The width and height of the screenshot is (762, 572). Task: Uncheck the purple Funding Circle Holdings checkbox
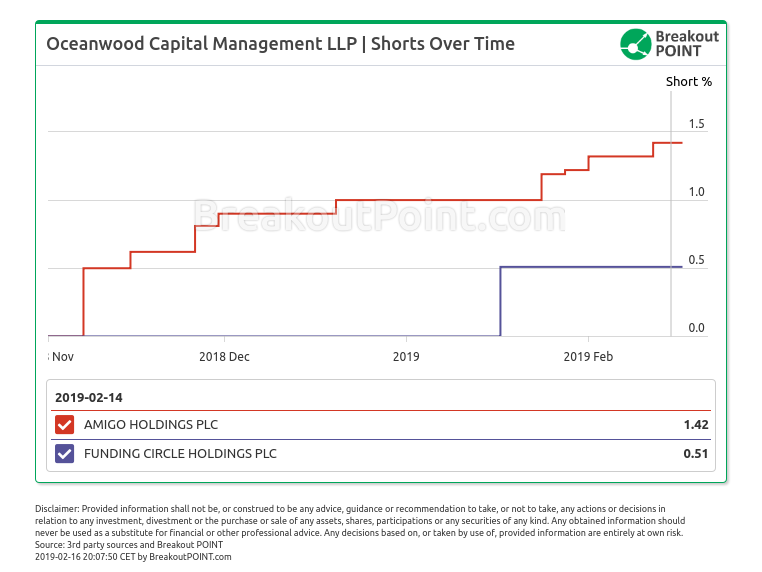tap(64, 453)
